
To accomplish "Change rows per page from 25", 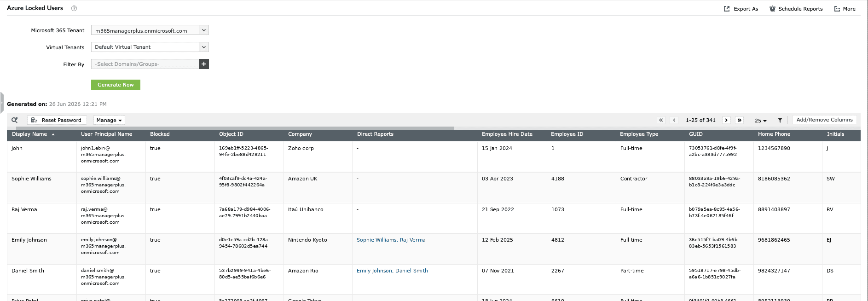I will pyautogui.click(x=760, y=120).
